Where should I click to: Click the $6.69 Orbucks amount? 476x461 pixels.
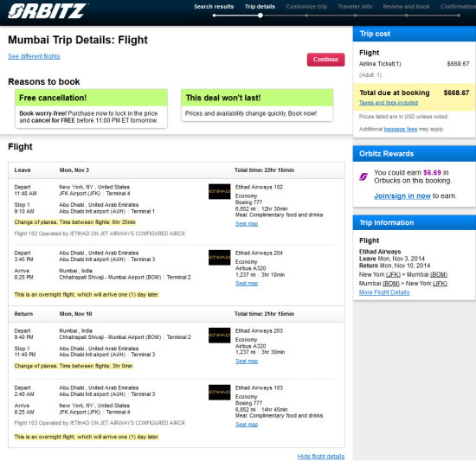point(432,173)
